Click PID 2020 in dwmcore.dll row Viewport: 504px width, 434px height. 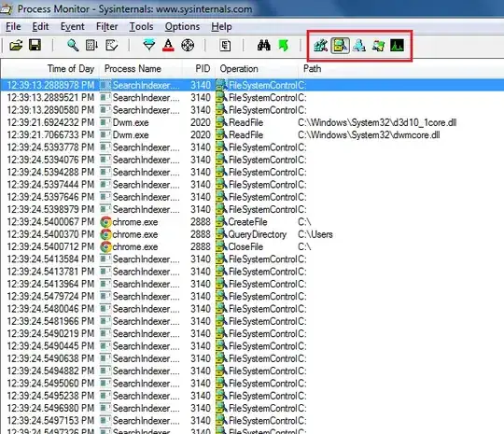click(x=201, y=135)
